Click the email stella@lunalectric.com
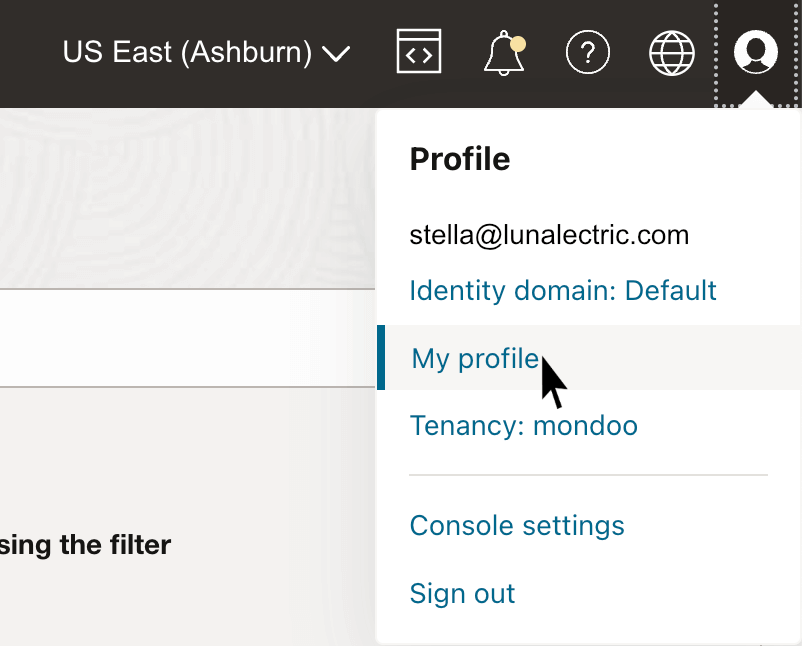802x646 pixels. coord(549,234)
